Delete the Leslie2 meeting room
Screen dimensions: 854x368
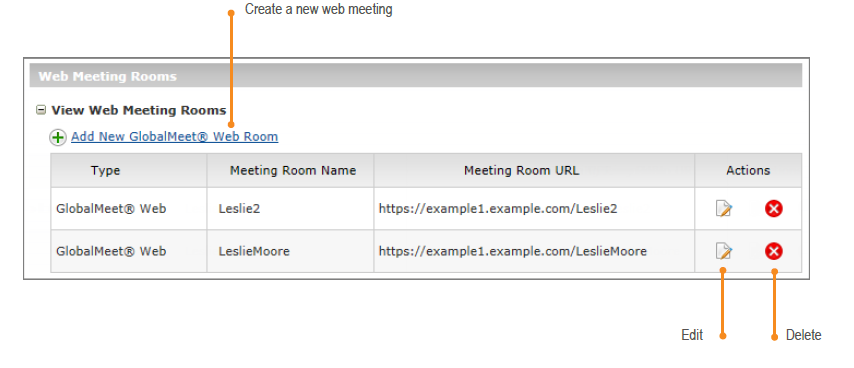(773, 208)
